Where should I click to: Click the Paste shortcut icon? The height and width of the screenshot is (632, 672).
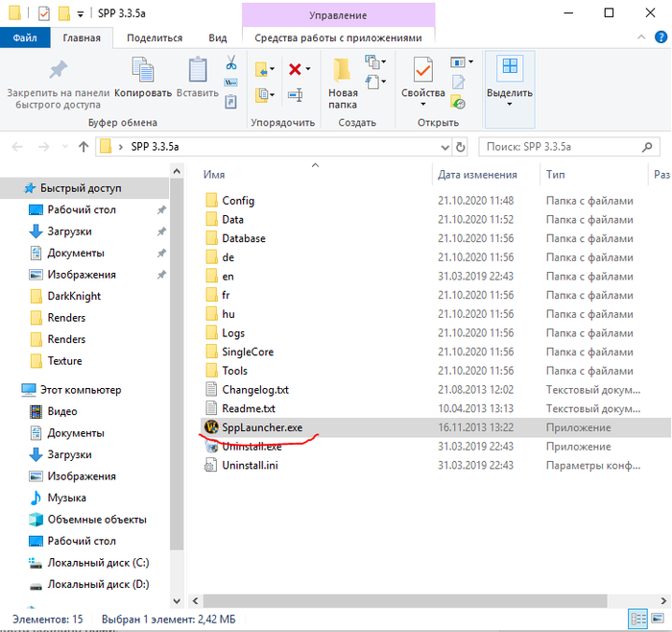tap(230, 102)
